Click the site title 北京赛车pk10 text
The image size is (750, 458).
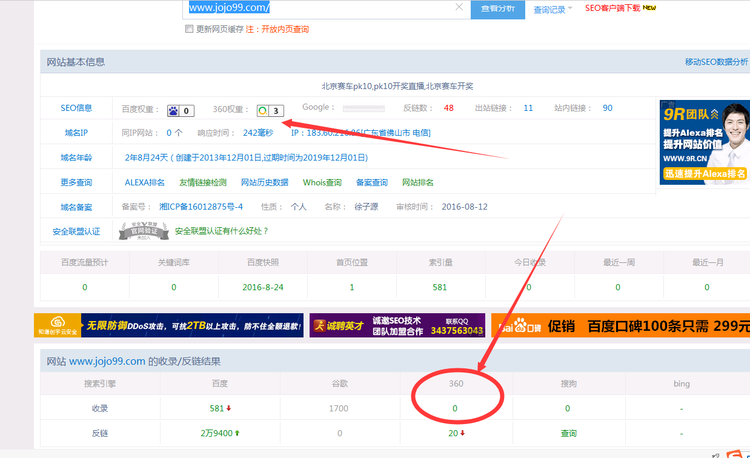(x=397, y=86)
